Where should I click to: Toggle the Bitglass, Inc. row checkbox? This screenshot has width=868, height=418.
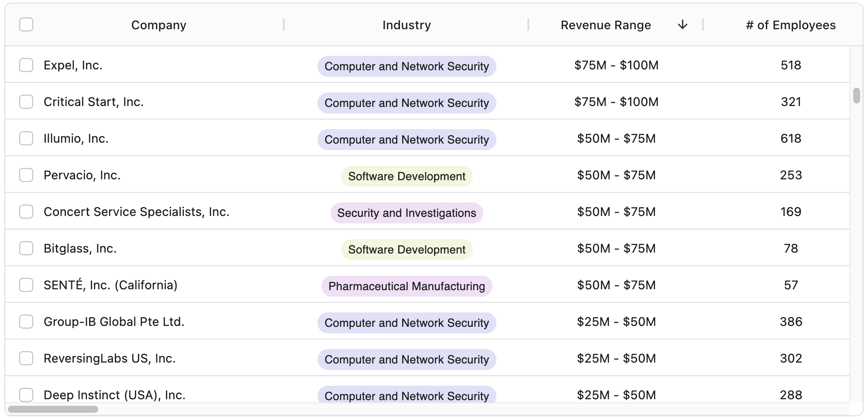pos(26,248)
